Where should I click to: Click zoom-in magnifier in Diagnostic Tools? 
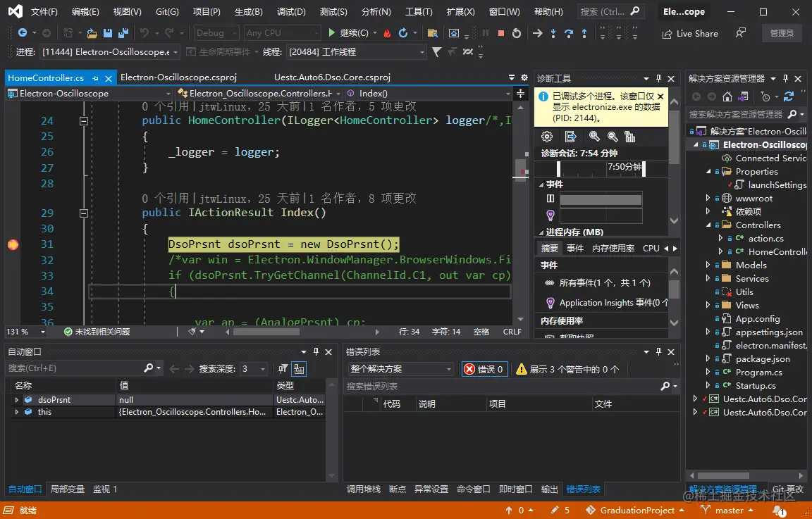tap(596, 137)
